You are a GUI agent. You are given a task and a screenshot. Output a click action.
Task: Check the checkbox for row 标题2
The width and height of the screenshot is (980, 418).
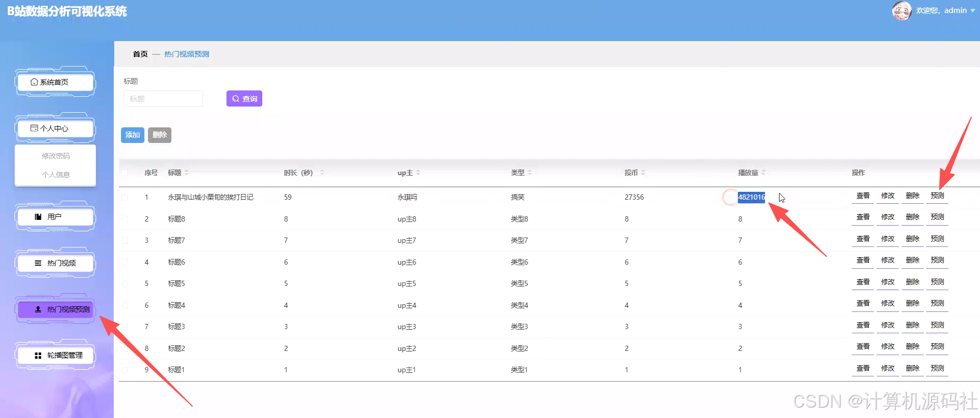[125, 349]
